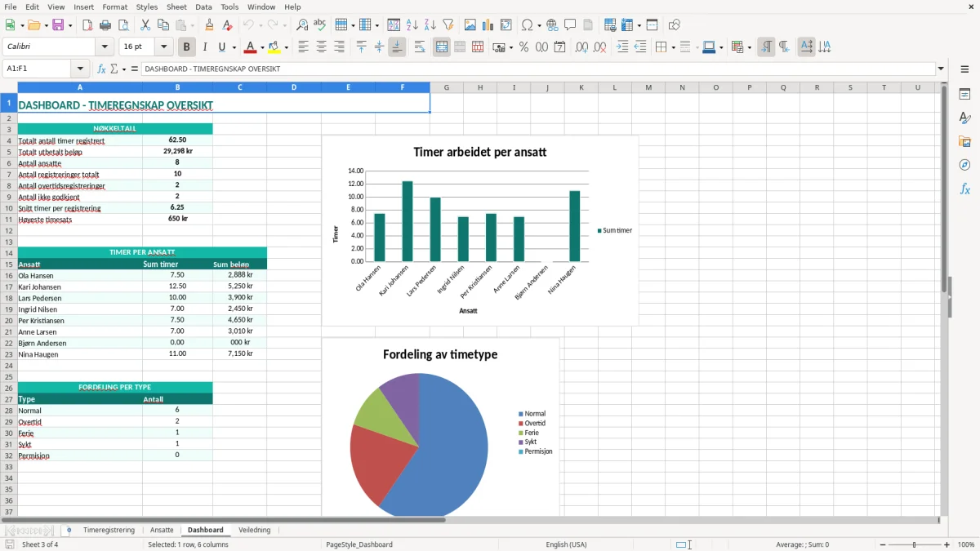Expand the Font Size dropdown
This screenshot has height=551, width=980.
(x=164, y=47)
